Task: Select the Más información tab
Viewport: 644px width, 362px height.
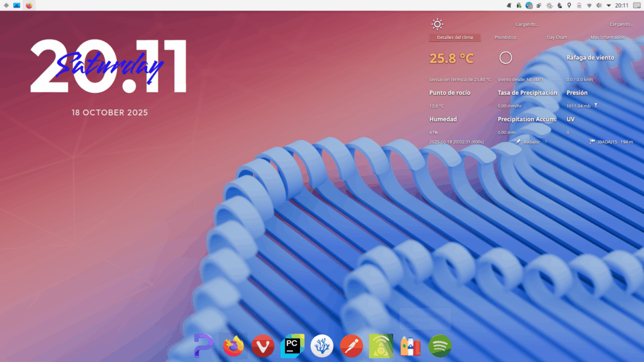Action: coord(608,38)
